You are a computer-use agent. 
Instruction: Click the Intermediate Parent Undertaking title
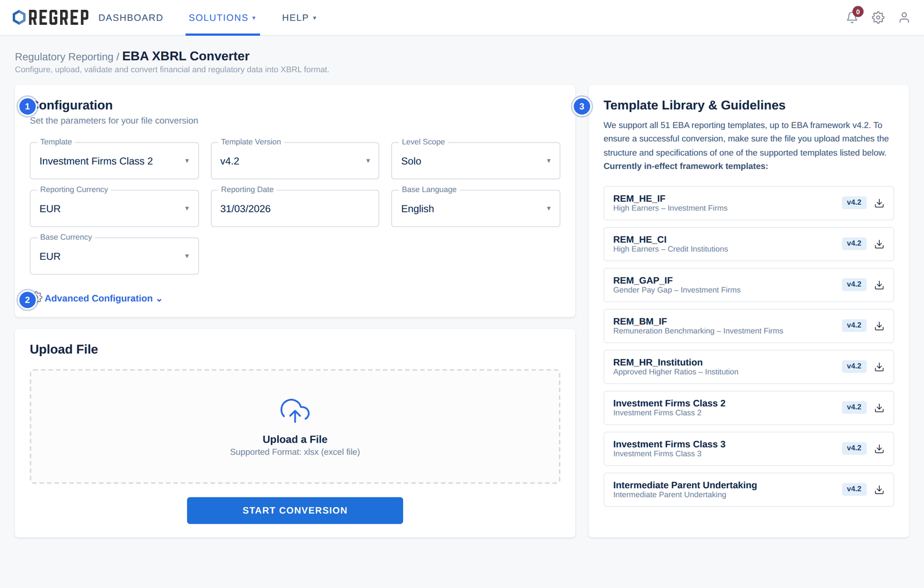tap(685, 485)
